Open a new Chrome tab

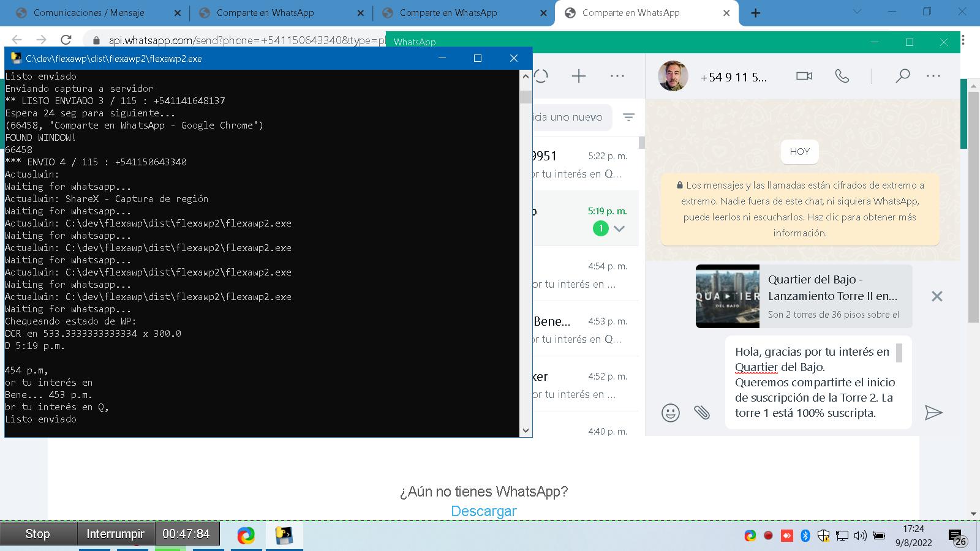(756, 13)
